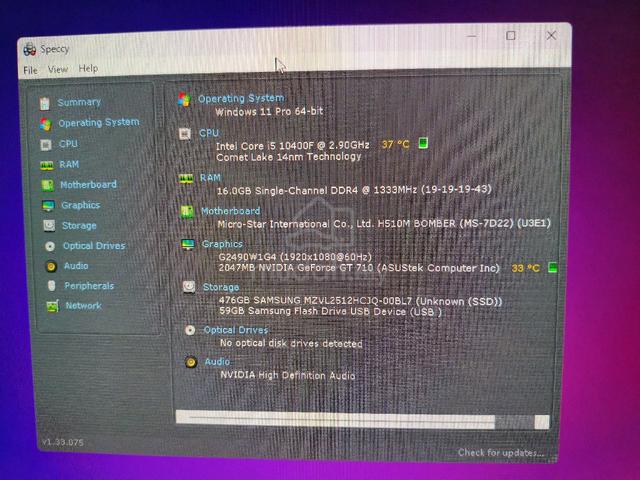Image resolution: width=640 pixels, height=480 pixels.
Task: Click the Optical Drives disc icon in sidebar
Action: (x=50, y=246)
